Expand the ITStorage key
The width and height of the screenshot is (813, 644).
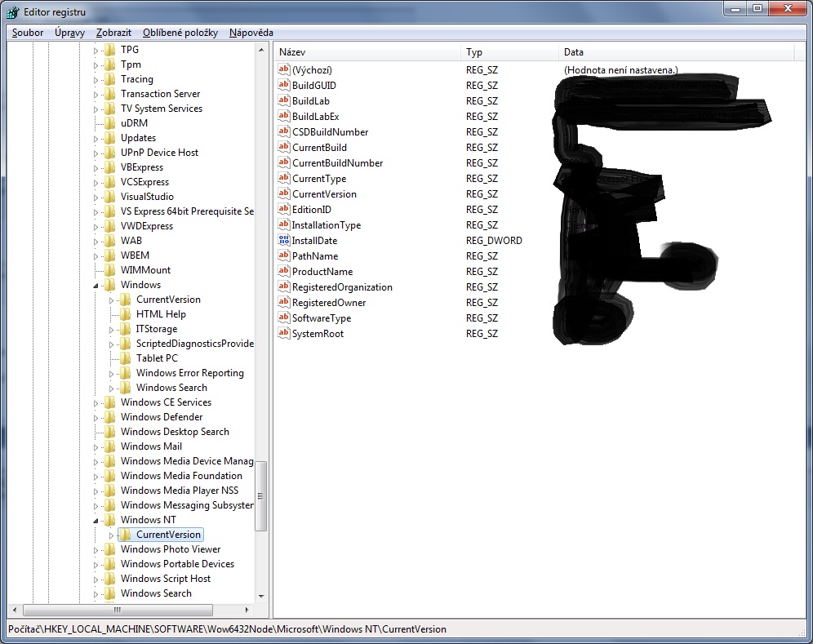point(112,330)
